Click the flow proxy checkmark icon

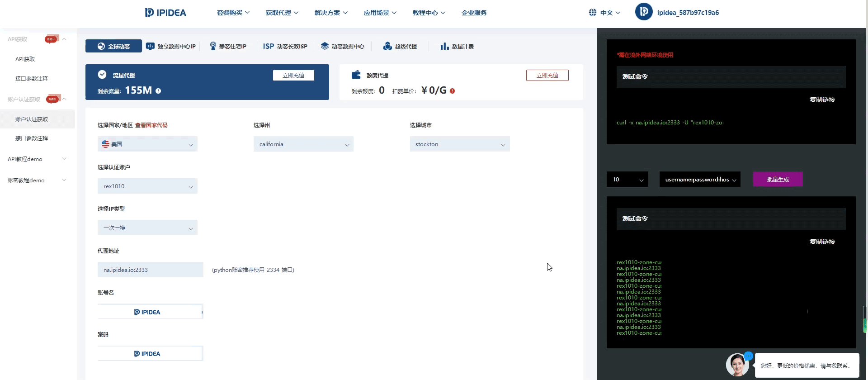coord(102,75)
